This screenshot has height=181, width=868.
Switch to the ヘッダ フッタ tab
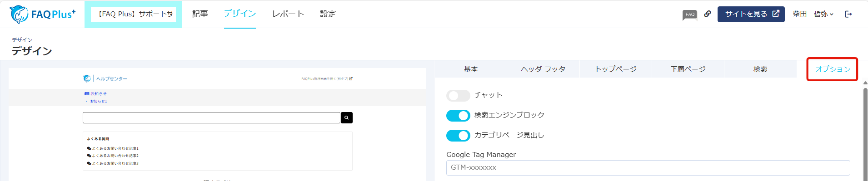click(543, 69)
